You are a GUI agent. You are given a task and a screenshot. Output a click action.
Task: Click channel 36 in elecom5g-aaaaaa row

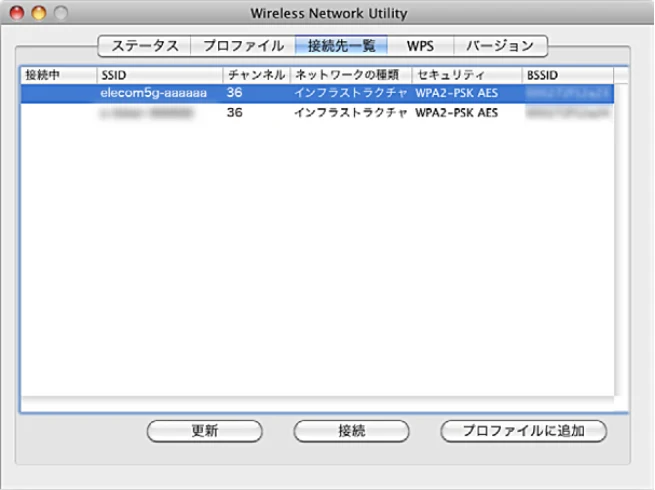[234, 93]
